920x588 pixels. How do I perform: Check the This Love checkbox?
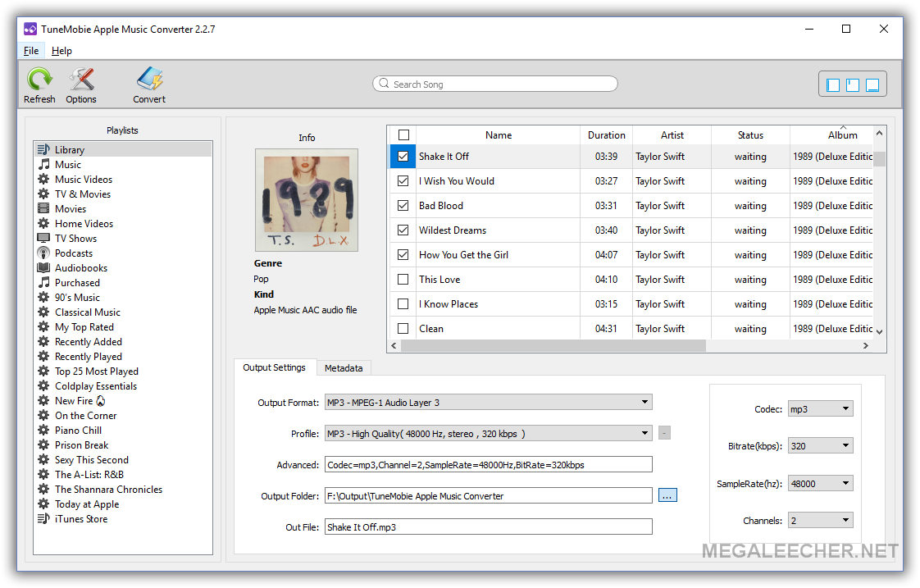click(403, 280)
